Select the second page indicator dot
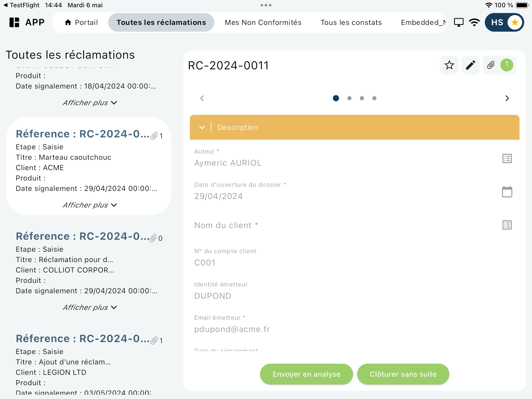This screenshot has width=532, height=399. pyautogui.click(x=349, y=98)
